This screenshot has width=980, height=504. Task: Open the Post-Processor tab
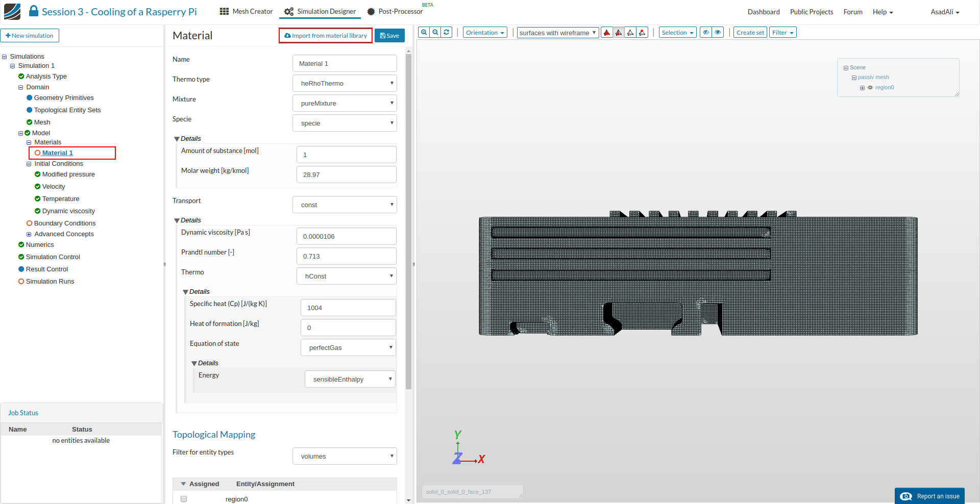click(395, 11)
